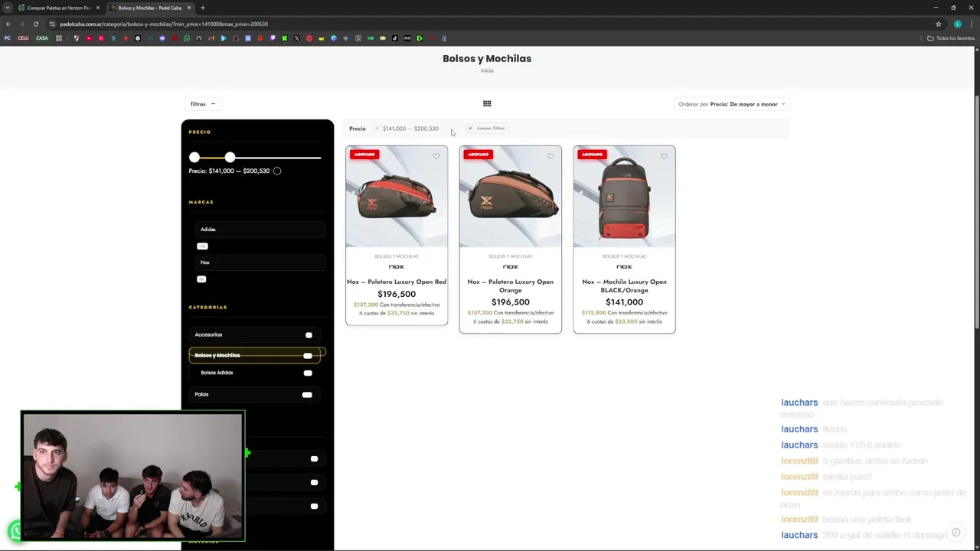Viewport: 980px width, 551px height.
Task: Open the Palas category
Action: pyautogui.click(x=201, y=394)
